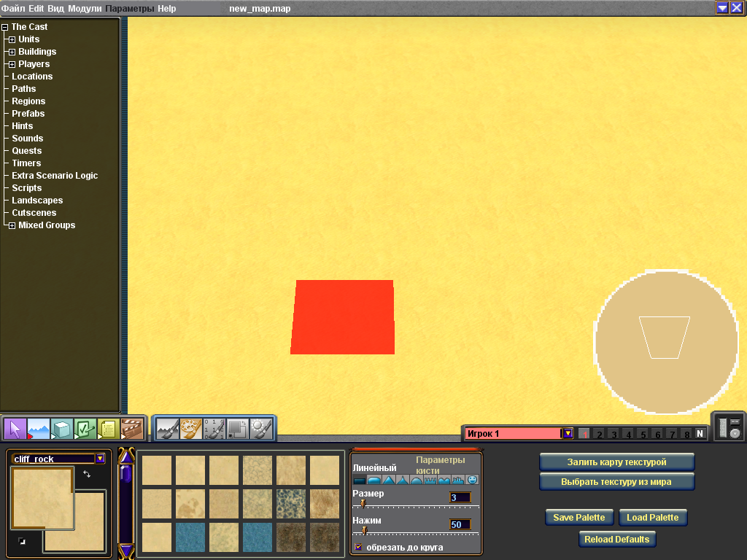Choose the jagged skyline brush shape

[458, 480]
